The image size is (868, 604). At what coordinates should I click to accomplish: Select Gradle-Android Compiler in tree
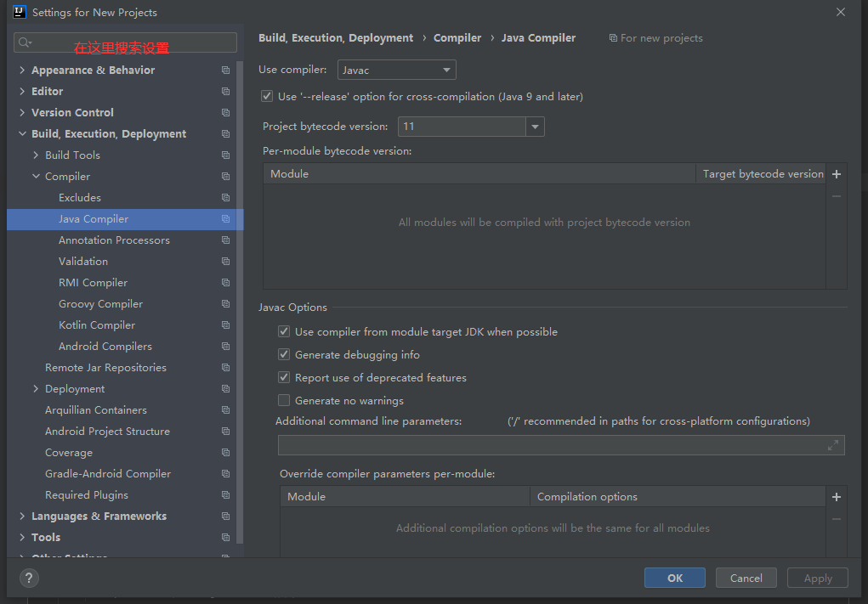click(108, 474)
